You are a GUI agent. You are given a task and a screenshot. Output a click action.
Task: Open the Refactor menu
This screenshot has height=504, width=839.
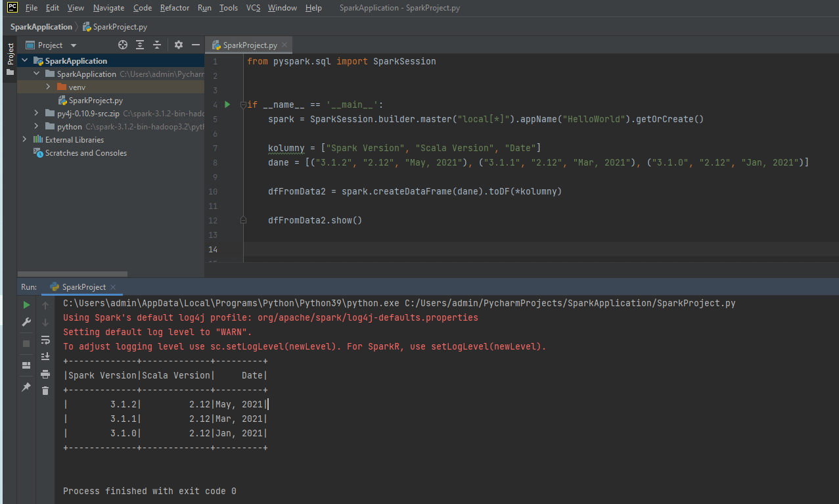click(175, 8)
